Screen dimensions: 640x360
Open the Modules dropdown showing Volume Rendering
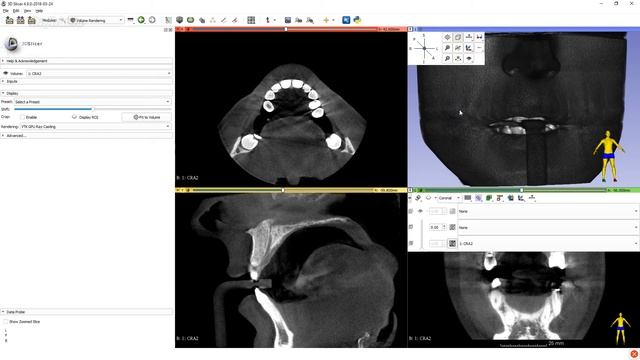[96, 20]
